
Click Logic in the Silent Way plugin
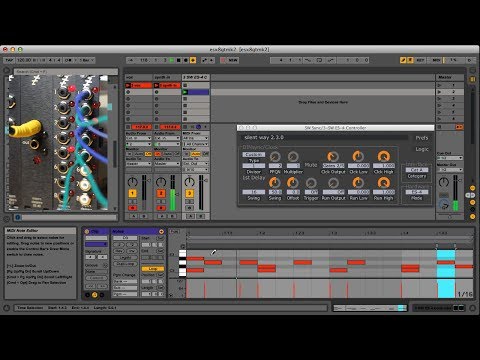point(422,149)
